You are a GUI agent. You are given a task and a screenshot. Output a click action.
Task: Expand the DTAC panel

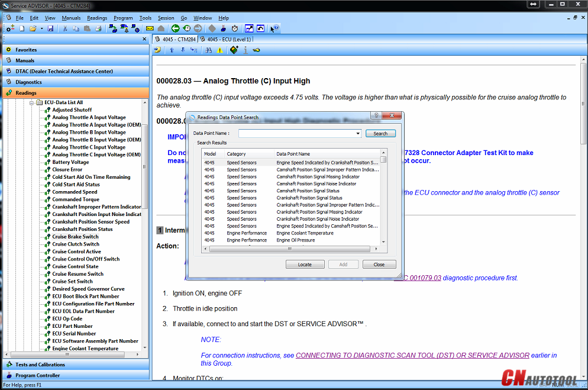point(76,71)
